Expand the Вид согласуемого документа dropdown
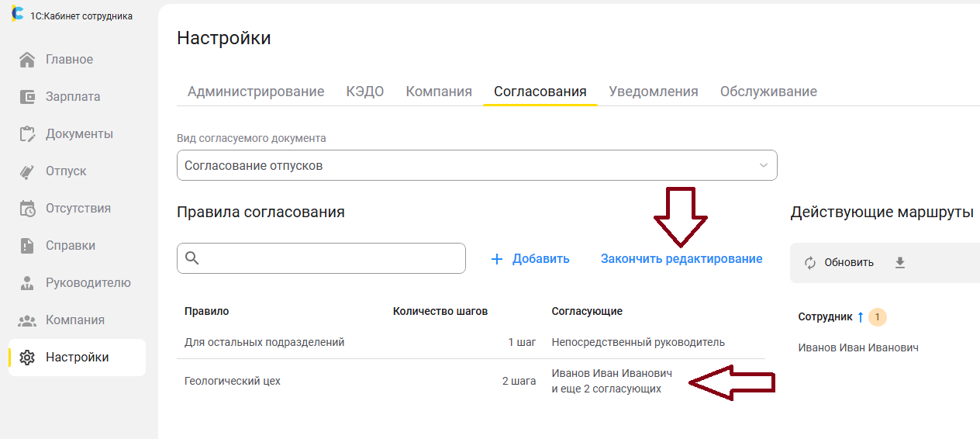The image size is (980, 439). click(x=763, y=165)
